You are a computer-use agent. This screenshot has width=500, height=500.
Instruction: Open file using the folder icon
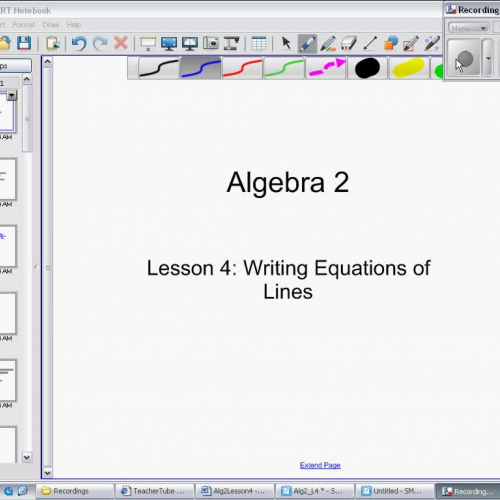(x=5, y=43)
